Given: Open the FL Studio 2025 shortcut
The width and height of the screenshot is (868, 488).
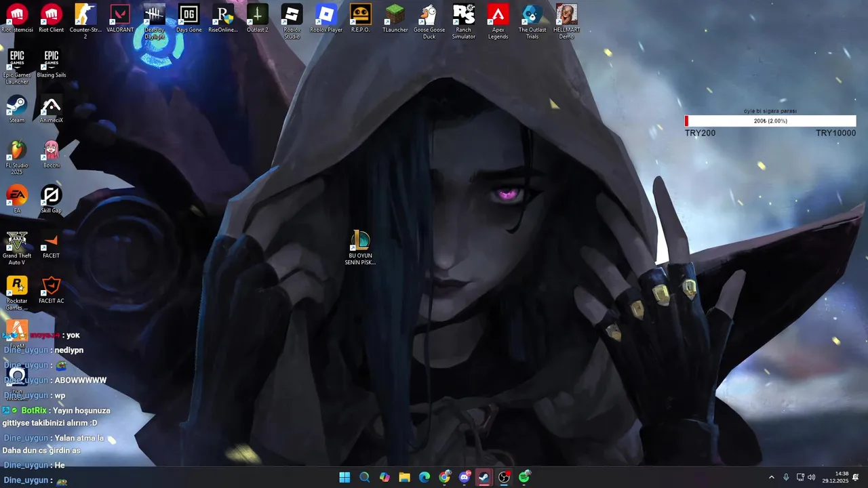Looking at the screenshot, I should click(x=17, y=157).
